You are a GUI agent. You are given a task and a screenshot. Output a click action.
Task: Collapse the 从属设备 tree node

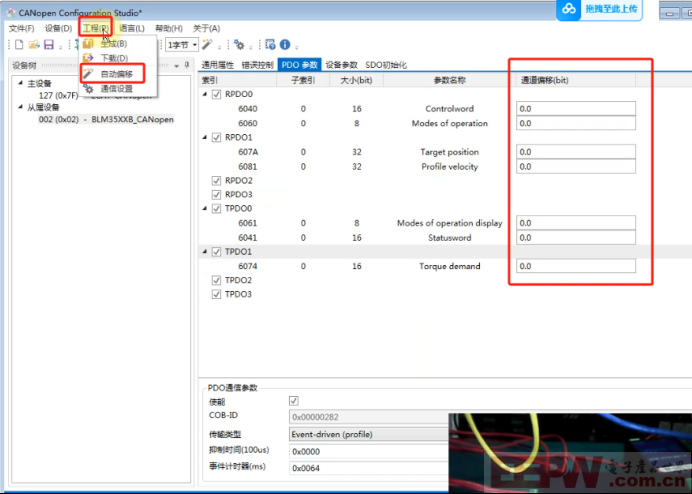point(20,107)
